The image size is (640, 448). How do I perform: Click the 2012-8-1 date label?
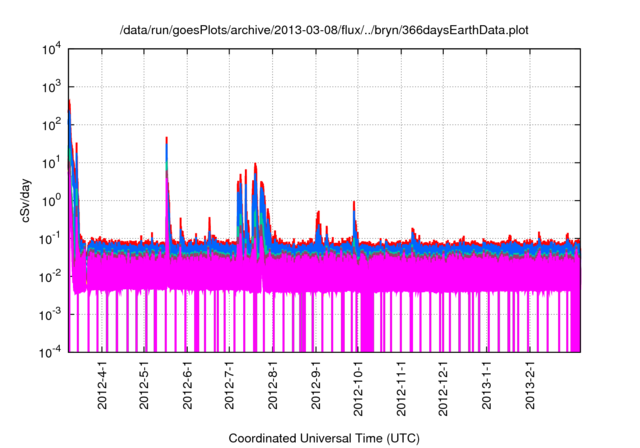click(x=273, y=384)
